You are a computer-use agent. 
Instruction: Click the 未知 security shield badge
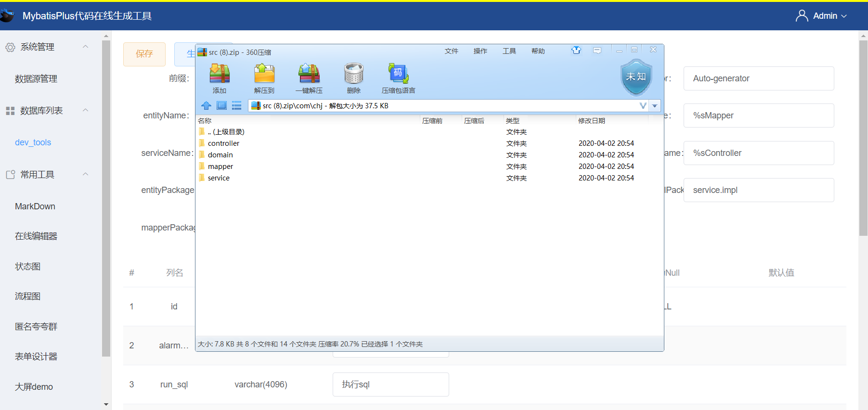click(636, 77)
